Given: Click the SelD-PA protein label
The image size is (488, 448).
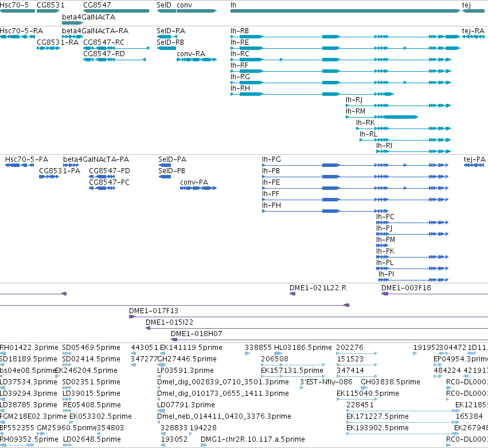Looking at the screenshot, I should tap(173, 159).
